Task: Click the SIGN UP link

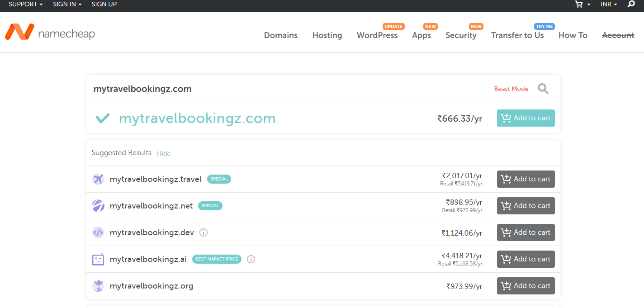Action: pos(104,4)
